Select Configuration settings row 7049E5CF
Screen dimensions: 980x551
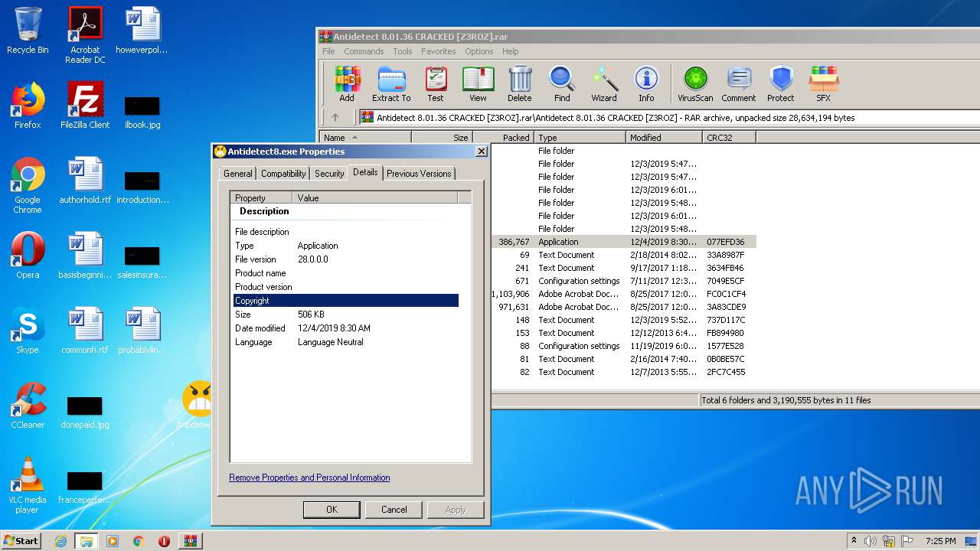point(623,281)
